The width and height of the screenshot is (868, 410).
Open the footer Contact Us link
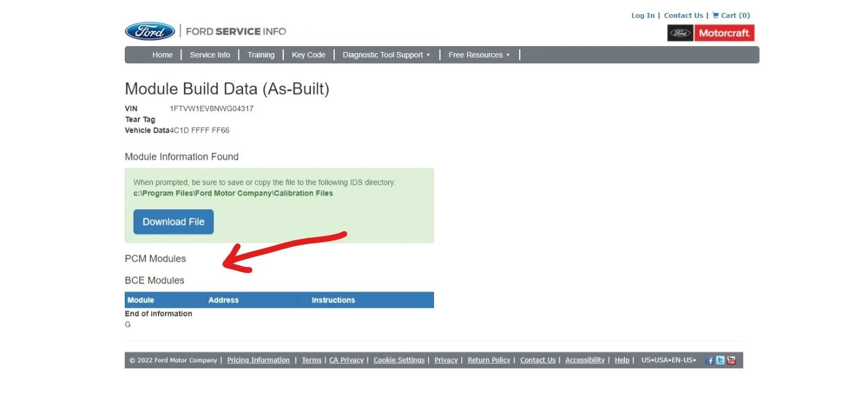tap(538, 360)
